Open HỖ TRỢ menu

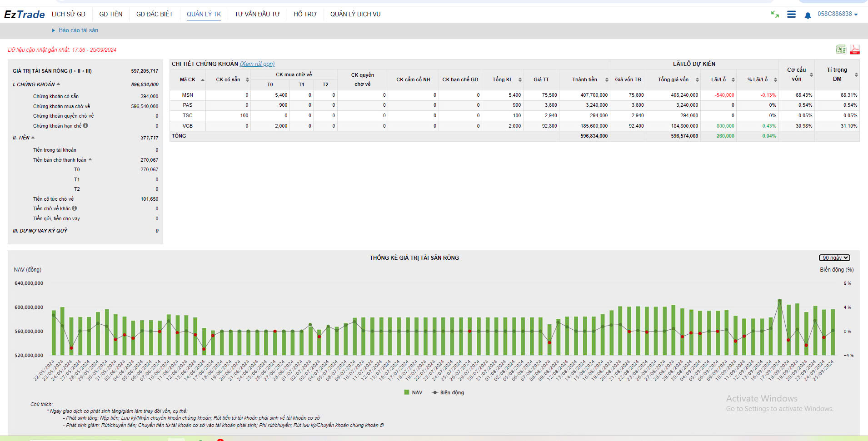tap(305, 14)
